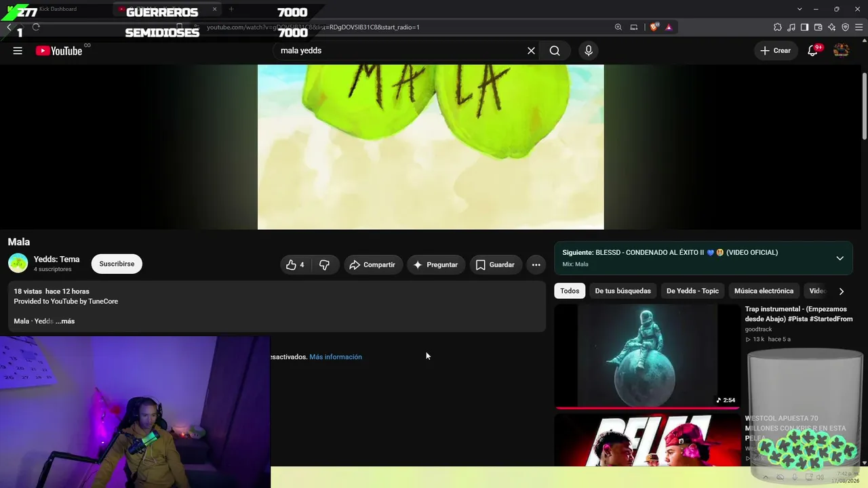
Task: Open the Yedds channel avatar
Action: tap(18, 263)
